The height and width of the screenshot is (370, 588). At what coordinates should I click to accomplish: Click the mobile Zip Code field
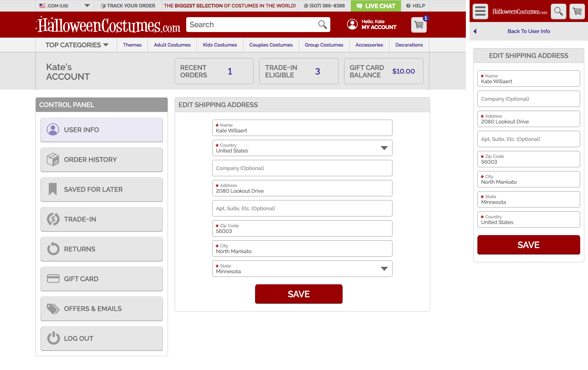528,159
